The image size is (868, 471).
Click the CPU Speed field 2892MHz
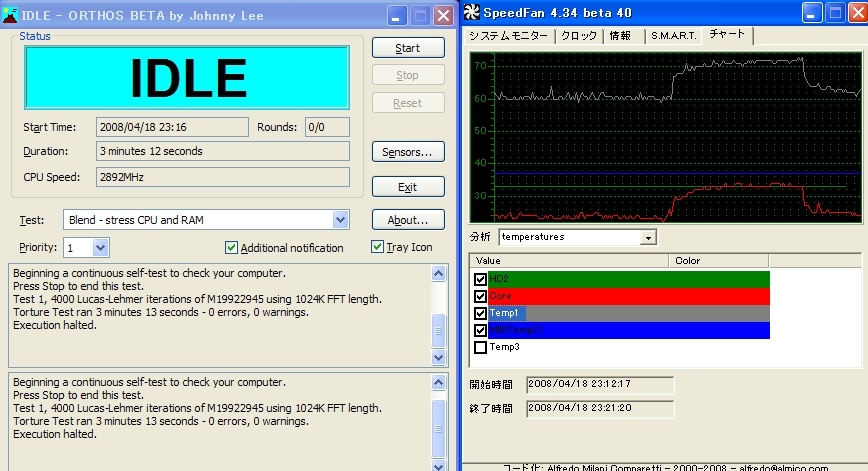coord(223,177)
